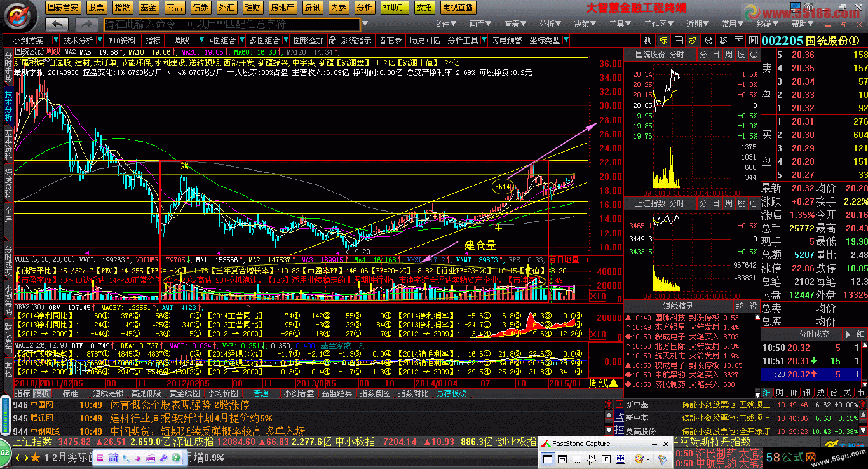Select 设 settings in 短线精灵 panel
868x469 pixels.
[753, 306]
